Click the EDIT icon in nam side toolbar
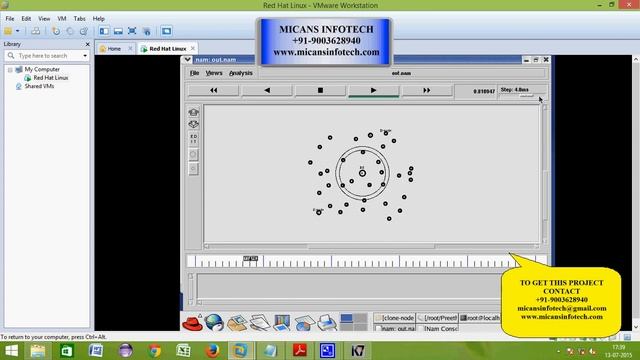Screen dimensions: 640x360 193,139
